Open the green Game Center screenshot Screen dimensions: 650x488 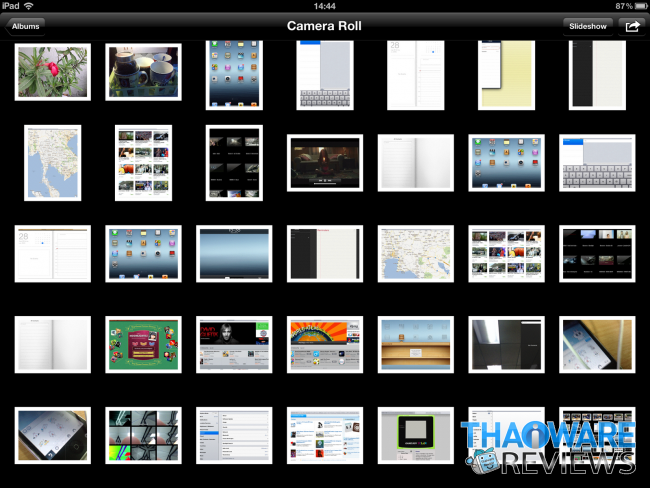[x=143, y=345]
